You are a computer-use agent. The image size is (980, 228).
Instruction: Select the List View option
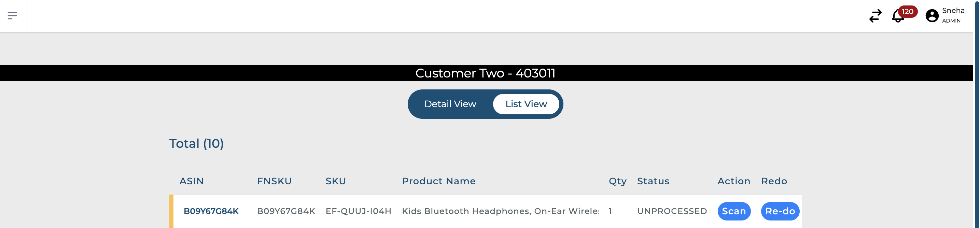click(526, 104)
